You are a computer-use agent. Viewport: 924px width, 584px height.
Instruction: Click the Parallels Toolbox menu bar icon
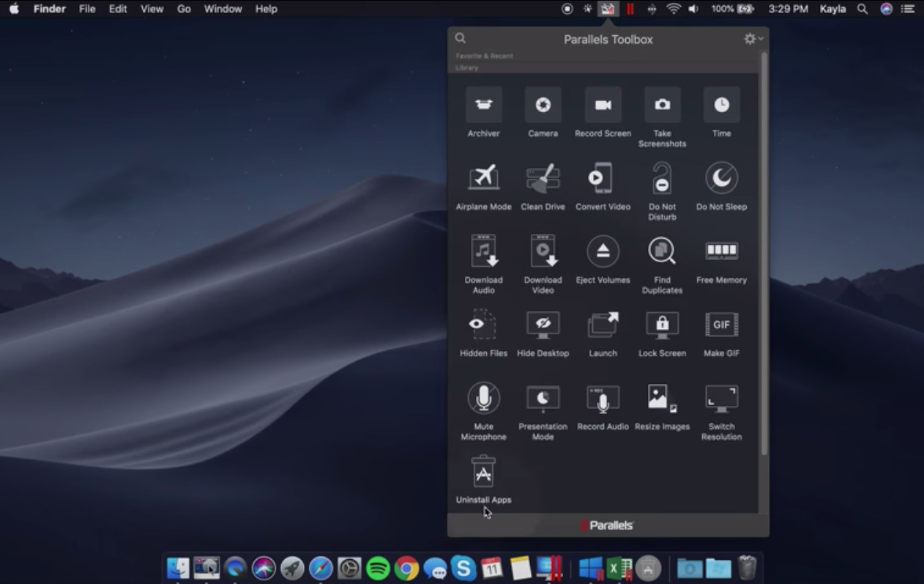pos(608,9)
